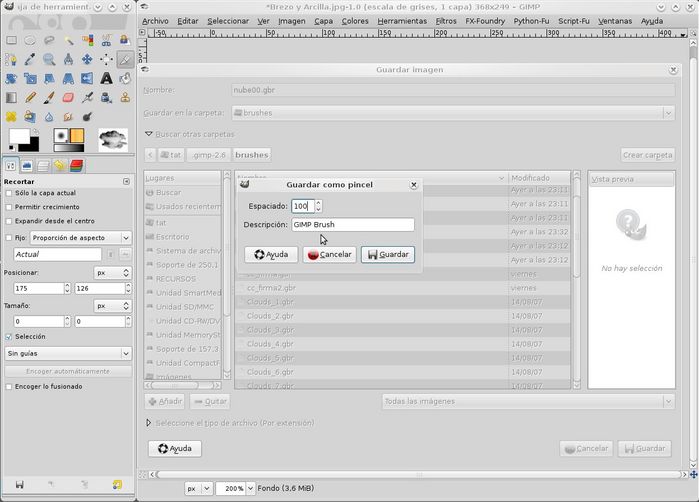
Task: Choose the Perspective tool
Action: click(68, 78)
